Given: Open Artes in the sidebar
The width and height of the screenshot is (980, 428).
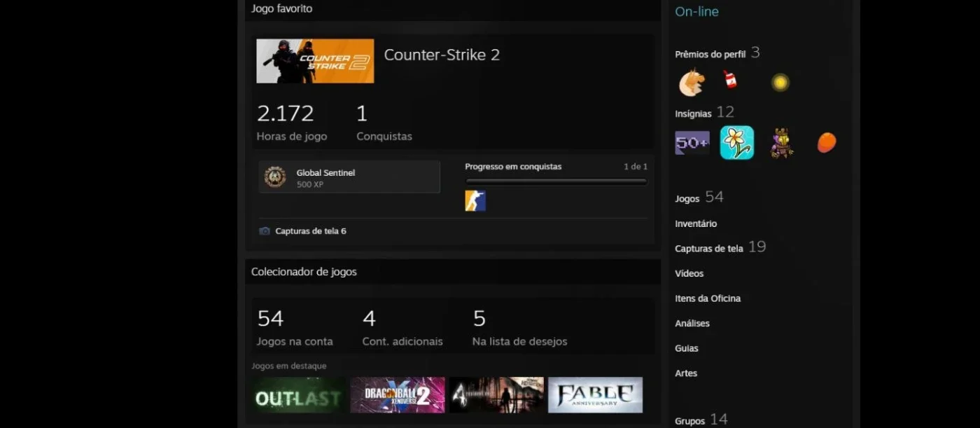Looking at the screenshot, I should (x=686, y=373).
